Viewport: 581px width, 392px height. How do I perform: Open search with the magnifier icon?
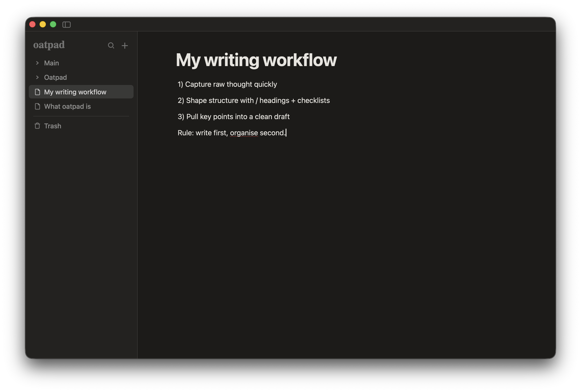coord(111,45)
